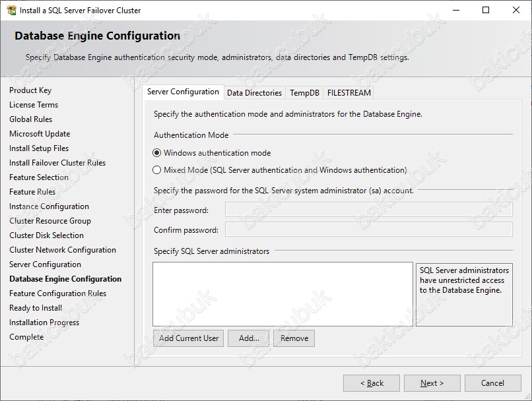Screen dimensions: 532x401
Task: Click the License Terms step
Action: coord(34,105)
